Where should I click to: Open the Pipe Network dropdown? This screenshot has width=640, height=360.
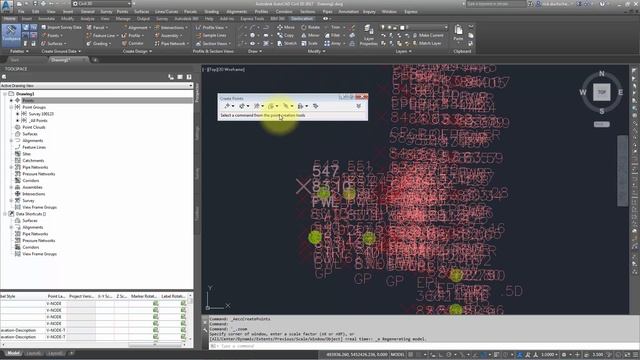[171, 43]
